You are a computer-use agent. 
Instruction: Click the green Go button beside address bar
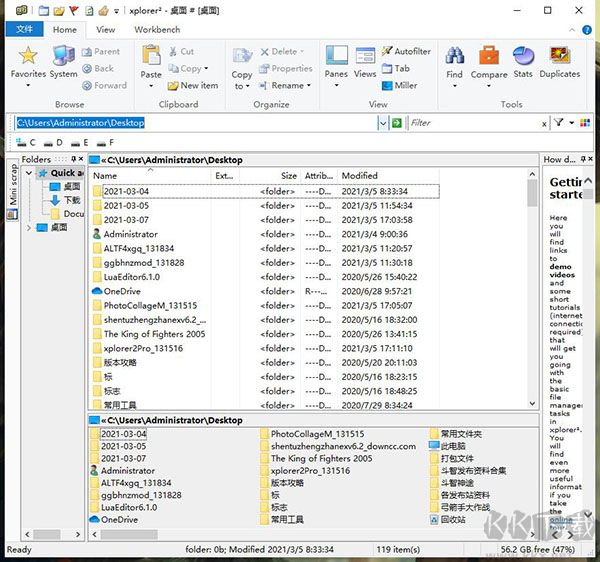coord(397,123)
